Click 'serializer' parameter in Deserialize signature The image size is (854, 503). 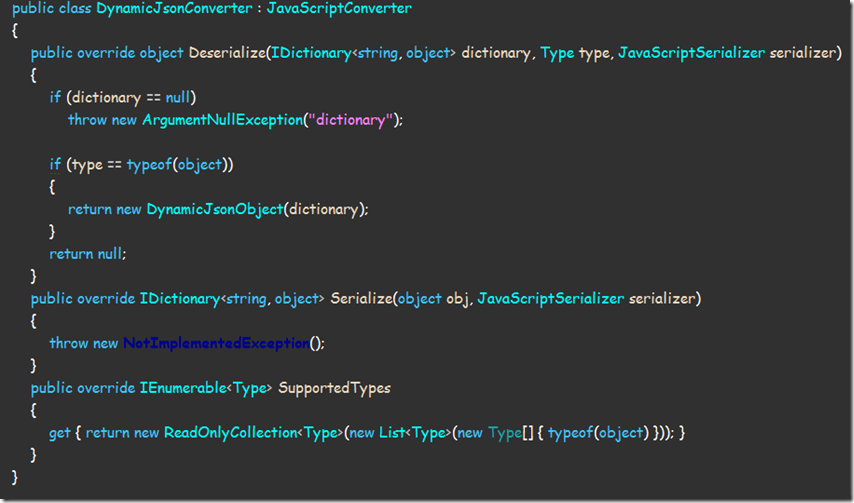click(802, 53)
